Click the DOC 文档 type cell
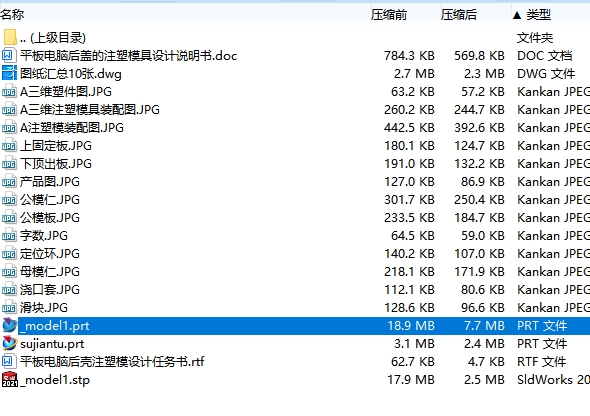The width and height of the screenshot is (590, 416). tap(545, 56)
